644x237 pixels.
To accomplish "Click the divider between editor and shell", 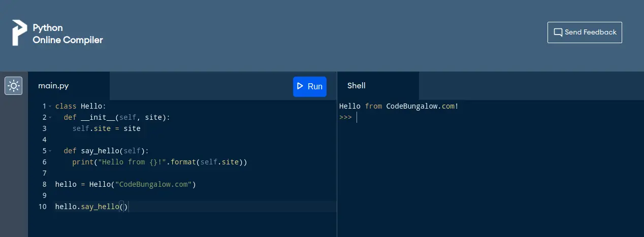I will (337, 167).
